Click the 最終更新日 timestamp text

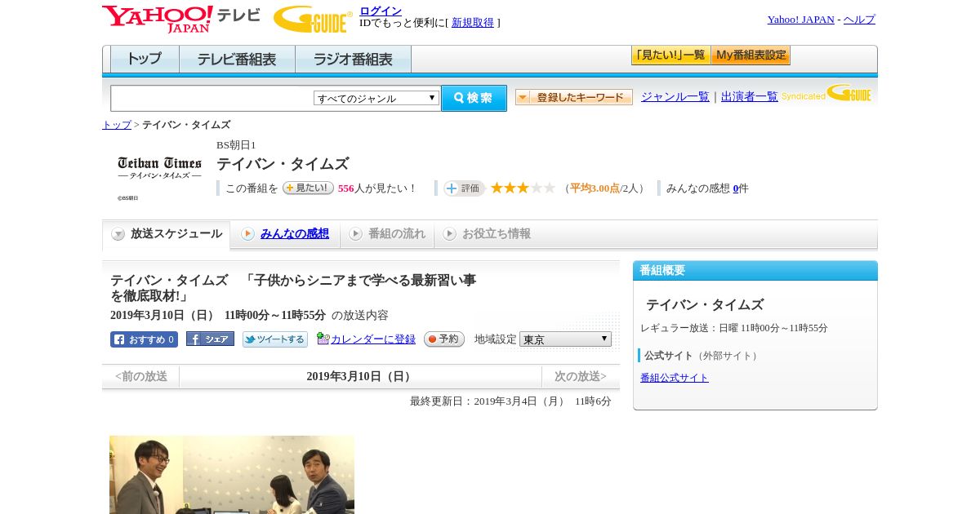pos(510,401)
